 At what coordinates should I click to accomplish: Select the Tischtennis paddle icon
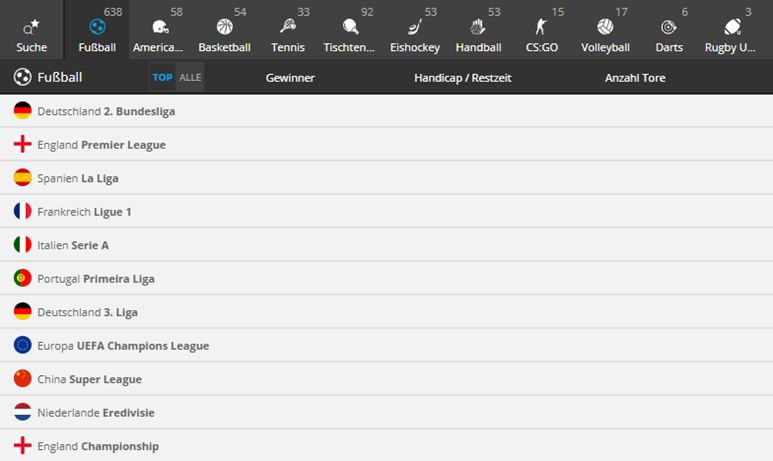(x=351, y=27)
